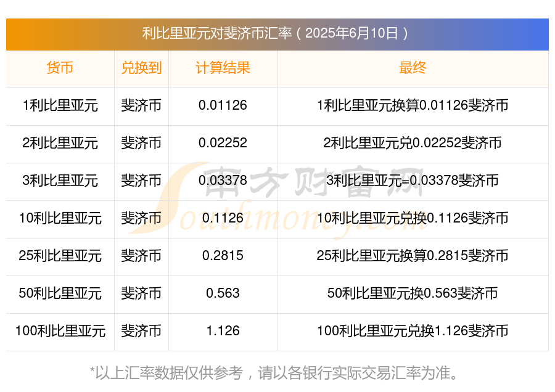Select the 最终 column header
Viewport: 555px width, 392px height.
(x=413, y=68)
